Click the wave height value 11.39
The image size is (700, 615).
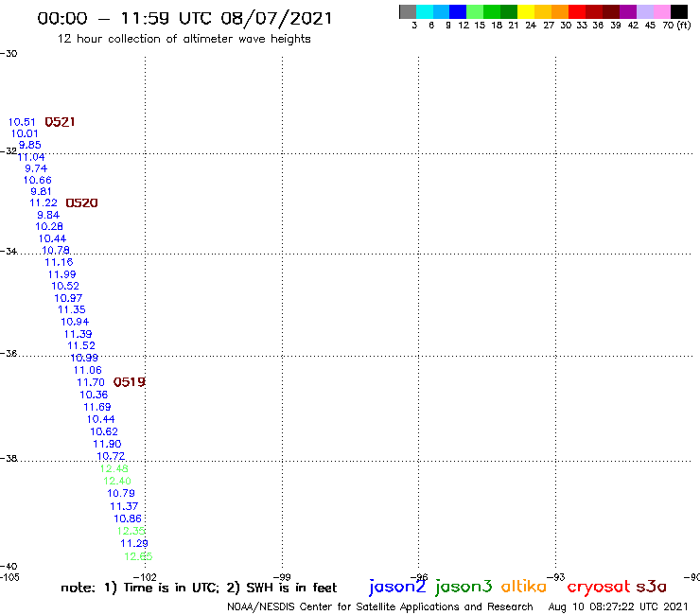coord(79,335)
